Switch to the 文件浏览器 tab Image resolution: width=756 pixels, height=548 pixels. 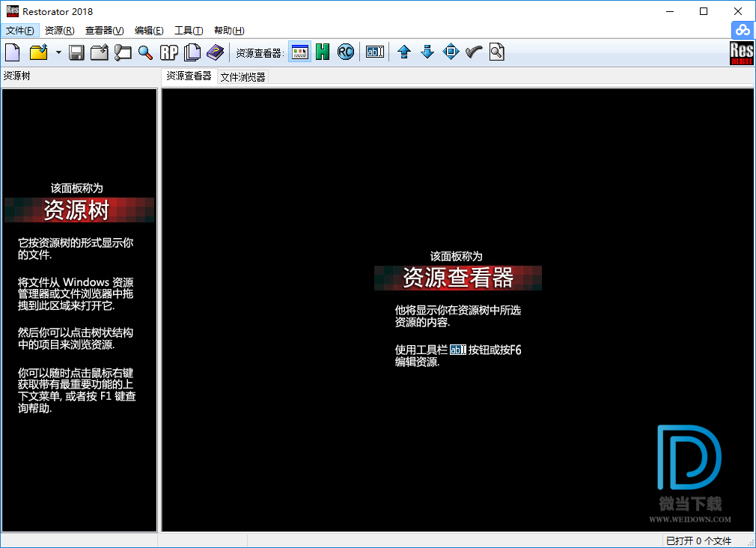tap(243, 77)
